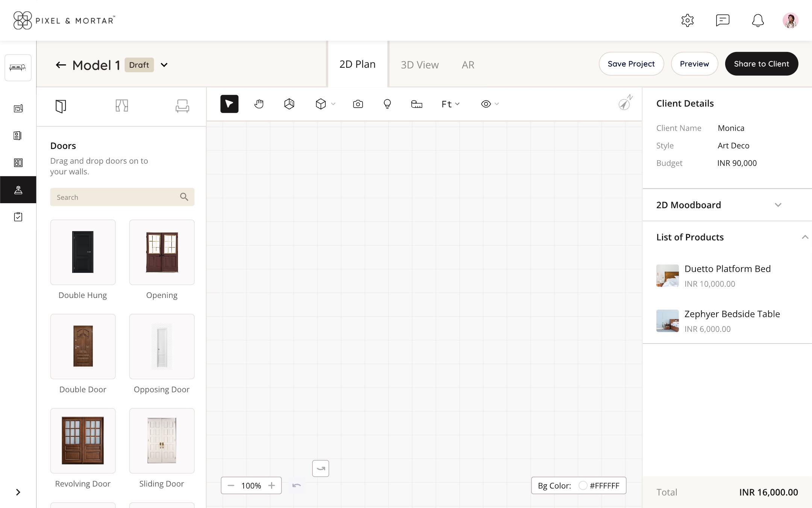Select the doors category icon
Viewport: 812px width, 508px height.
point(61,106)
